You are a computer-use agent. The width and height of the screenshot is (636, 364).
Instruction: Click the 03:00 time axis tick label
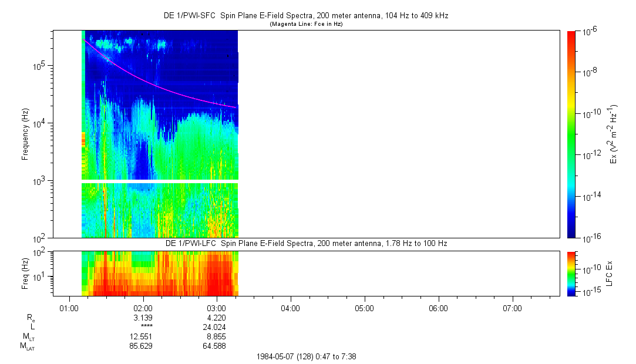[x=217, y=308]
